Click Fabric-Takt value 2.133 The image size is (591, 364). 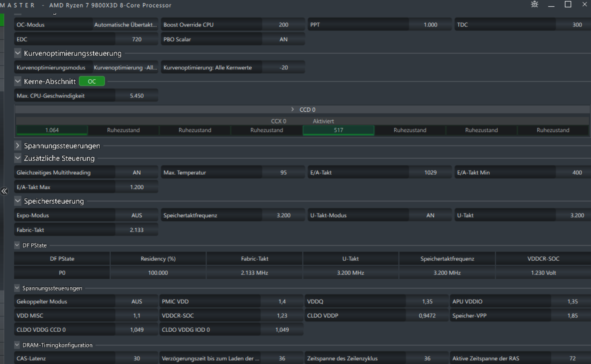click(x=136, y=230)
